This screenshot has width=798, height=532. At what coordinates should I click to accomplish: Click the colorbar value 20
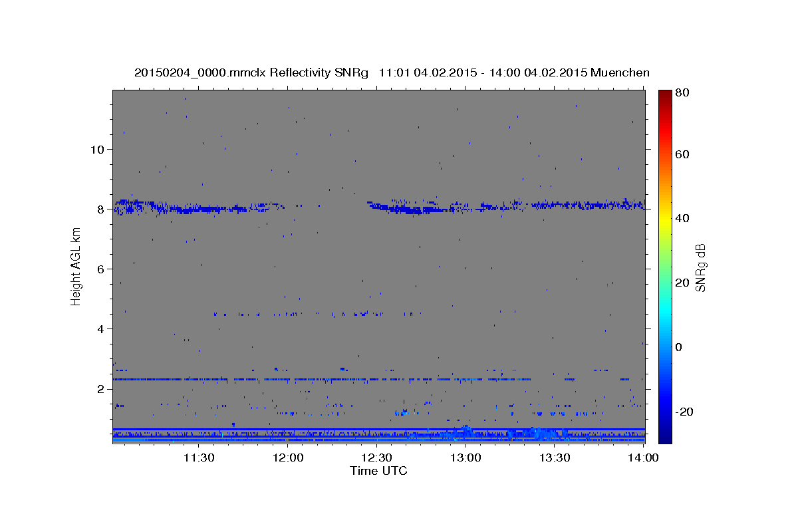pyautogui.click(x=683, y=283)
